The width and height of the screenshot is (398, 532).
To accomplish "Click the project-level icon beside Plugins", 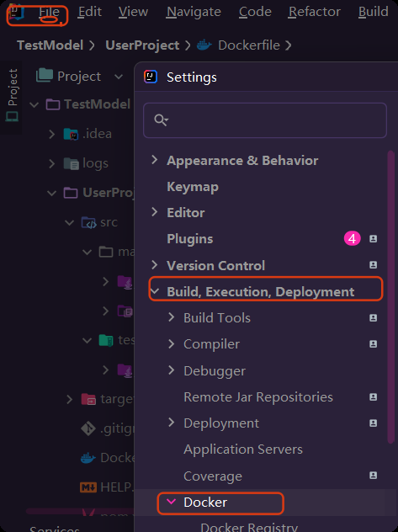I will pos(373,239).
